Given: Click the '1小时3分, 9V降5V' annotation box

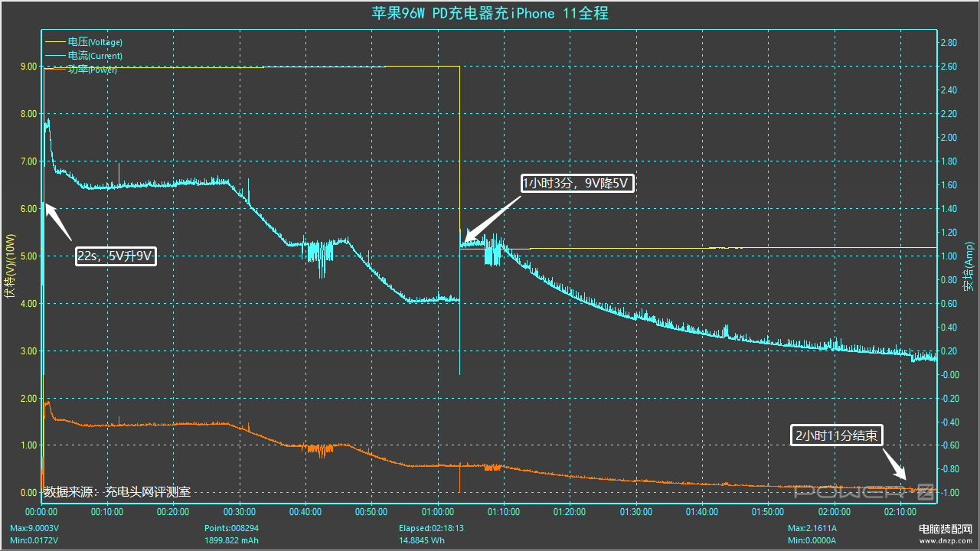Looking at the screenshot, I should [x=578, y=183].
